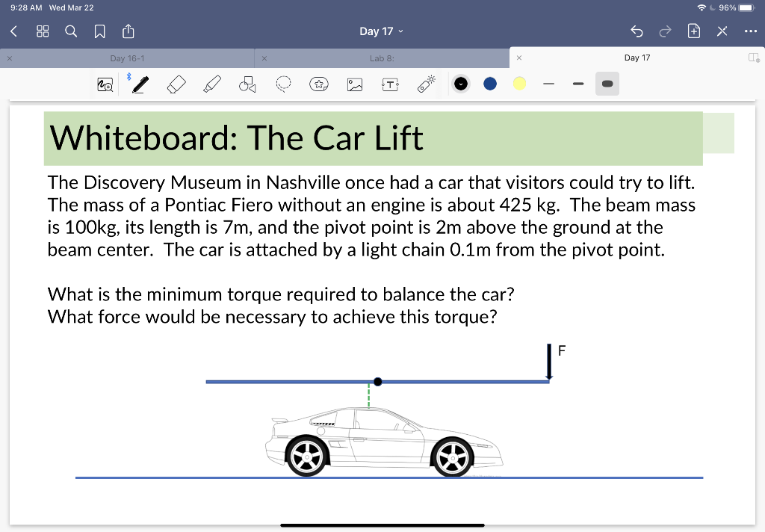Redo the last undone action
This screenshot has height=532, width=765.
click(665, 31)
